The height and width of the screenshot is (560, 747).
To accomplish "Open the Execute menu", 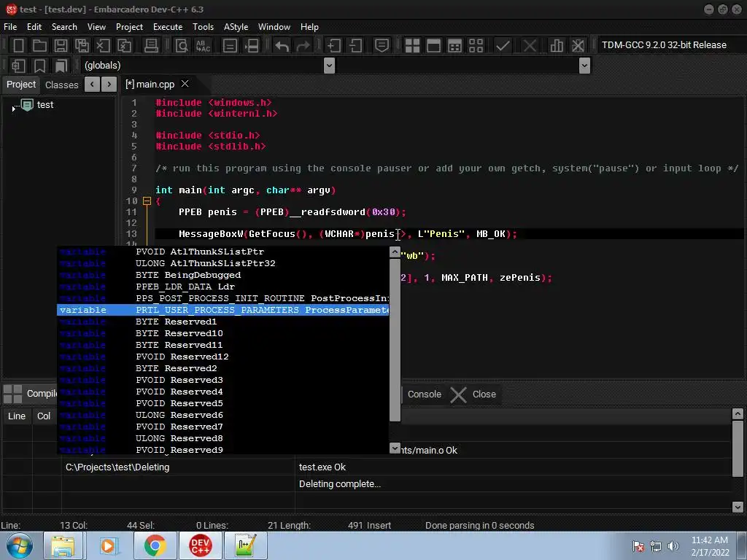I will pyautogui.click(x=168, y=27).
